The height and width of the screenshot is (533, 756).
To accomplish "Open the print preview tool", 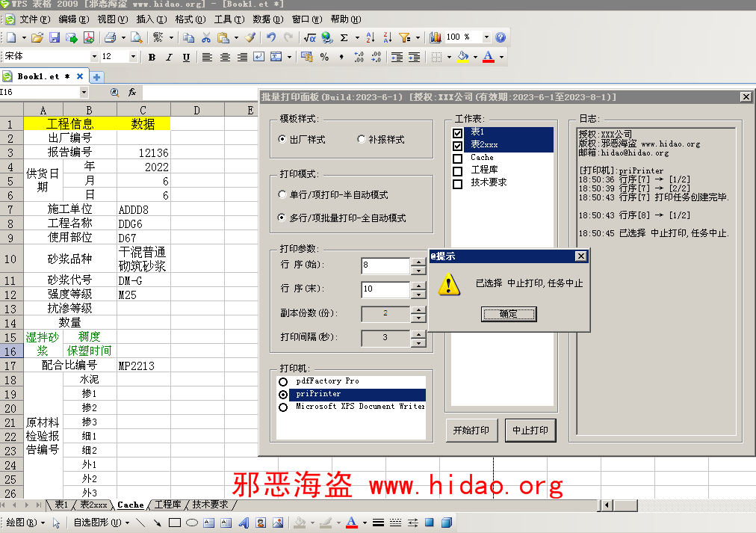I will click(136, 37).
